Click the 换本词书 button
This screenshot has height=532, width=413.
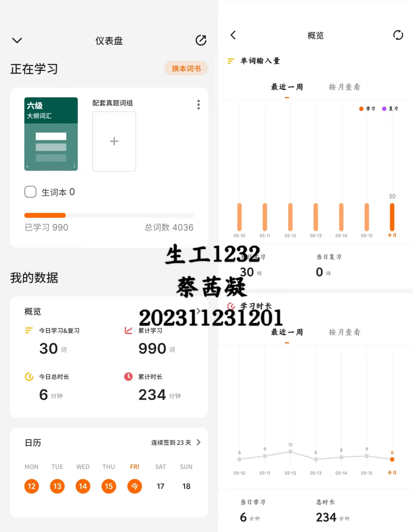(x=186, y=69)
